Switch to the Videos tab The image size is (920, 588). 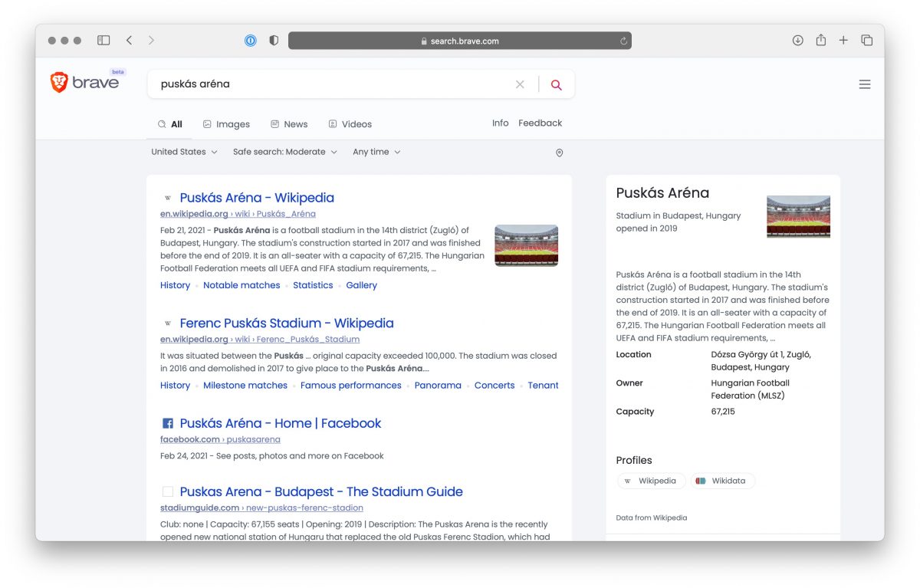coord(350,124)
